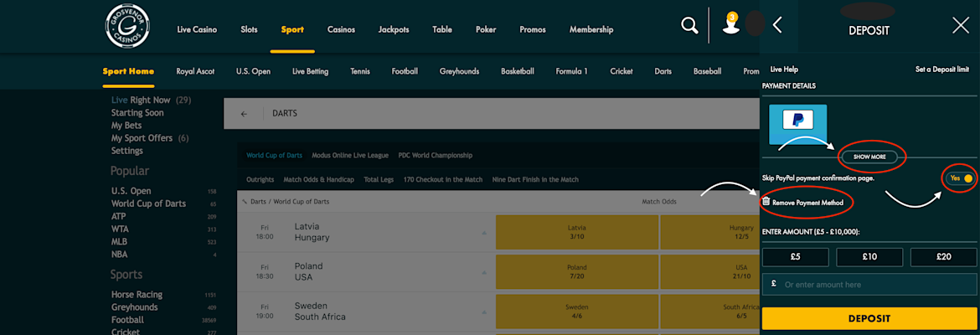Open the Slots menu
The height and width of the screenshot is (335, 980).
[250, 29]
